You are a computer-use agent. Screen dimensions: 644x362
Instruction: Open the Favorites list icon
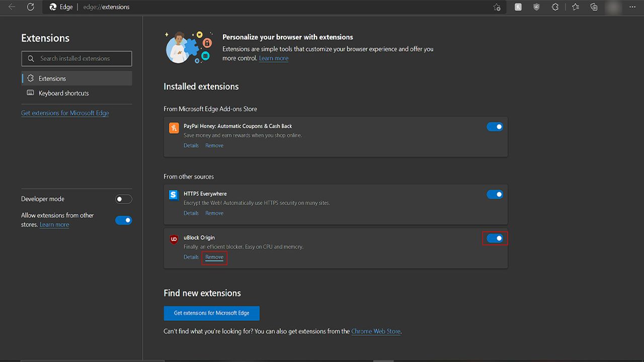(x=576, y=7)
